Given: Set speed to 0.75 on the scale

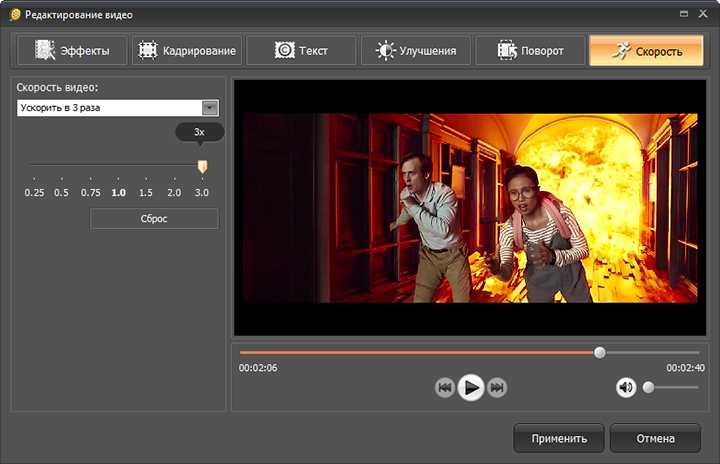Looking at the screenshot, I should click(x=90, y=192).
